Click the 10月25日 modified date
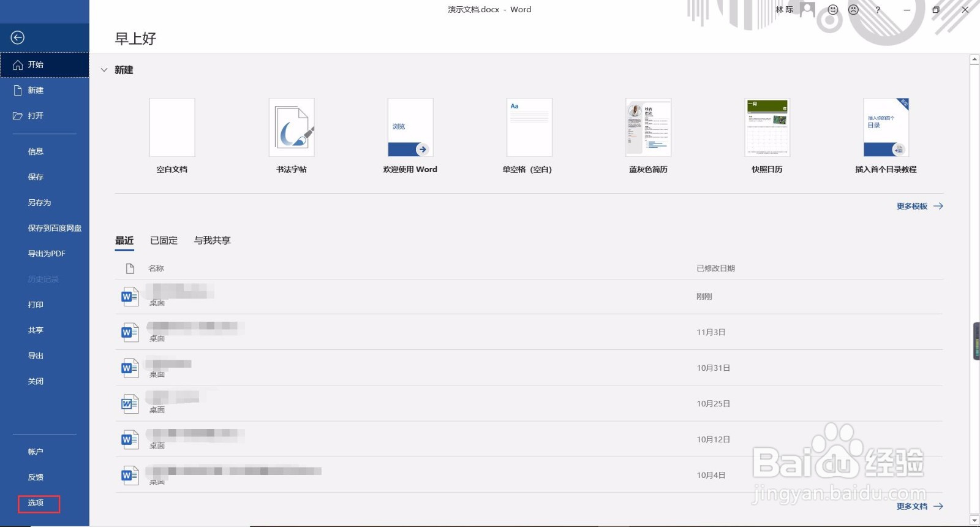Image resolution: width=980 pixels, height=527 pixels. (714, 404)
